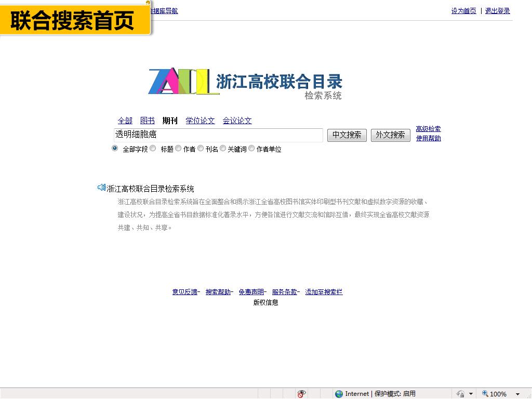Open the 使用帮助 link
The width and height of the screenshot is (532, 399).
pos(428,138)
